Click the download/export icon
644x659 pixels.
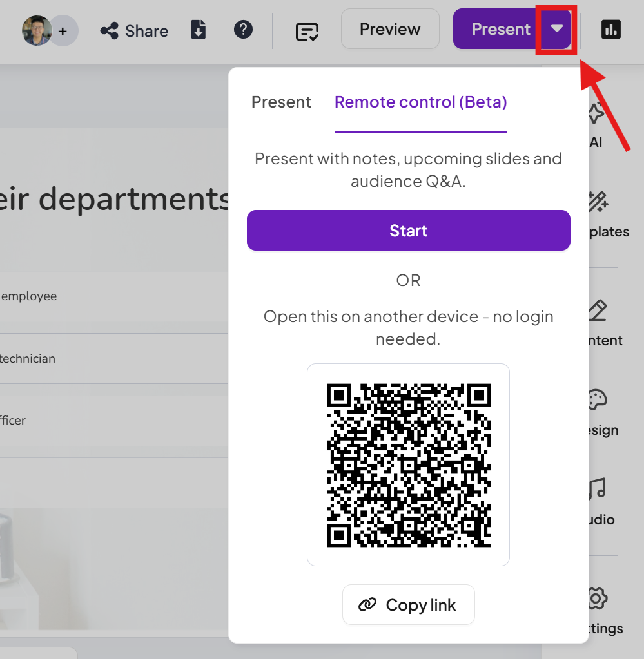pyautogui.click(x=198, y=29)
